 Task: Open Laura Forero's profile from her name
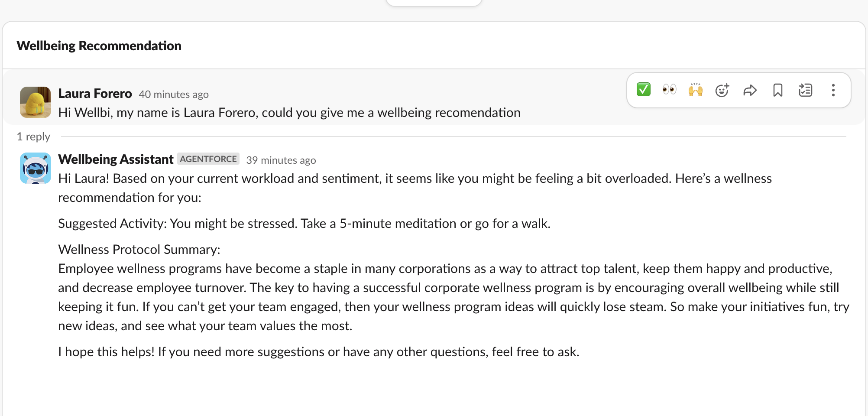pos(95,94)
